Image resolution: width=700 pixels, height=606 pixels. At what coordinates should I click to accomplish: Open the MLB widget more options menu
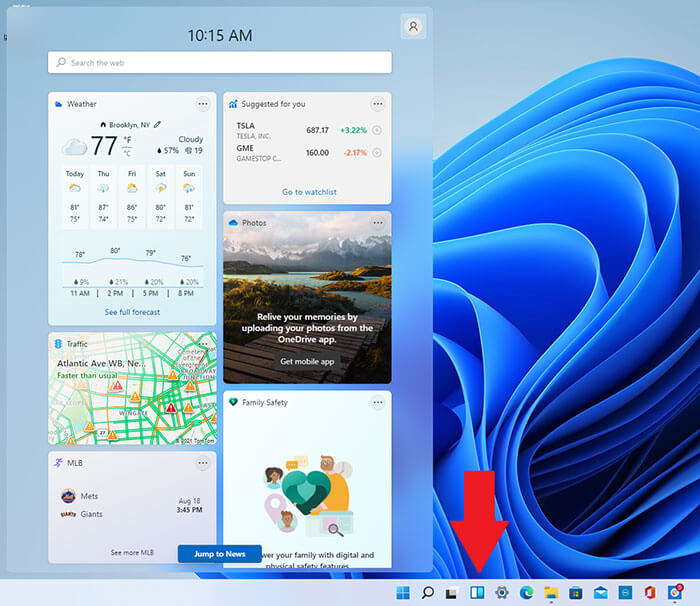203,463
